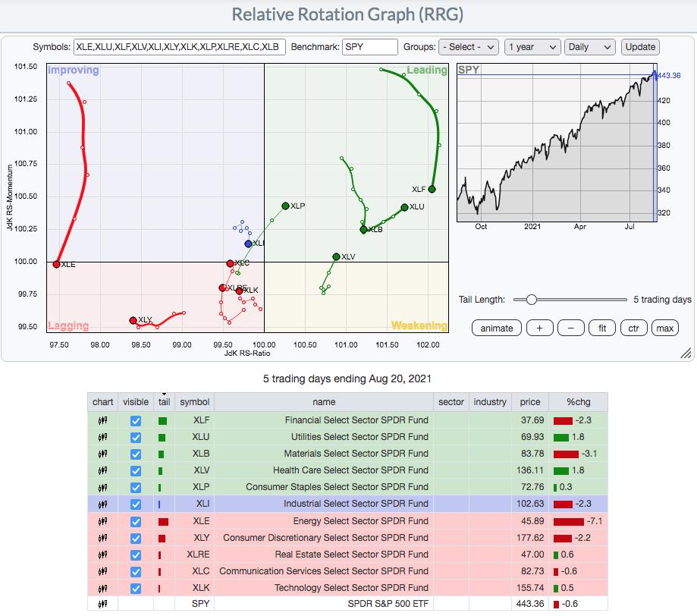Click the chart resize handle corner

pyautogui.click(x=686, y=354)
